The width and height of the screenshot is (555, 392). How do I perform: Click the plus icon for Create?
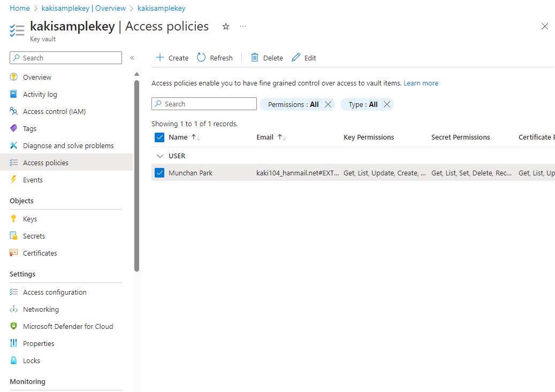[160, 58]
